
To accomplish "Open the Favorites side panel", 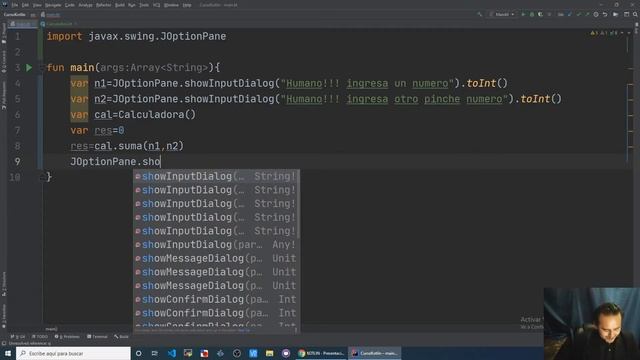I will (4, 316).
